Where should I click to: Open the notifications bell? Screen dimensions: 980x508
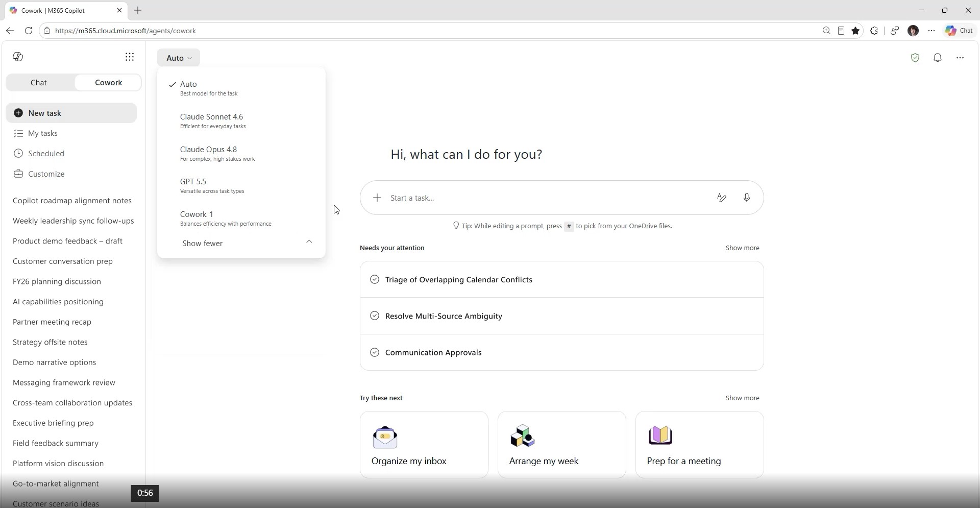point(938,58)
